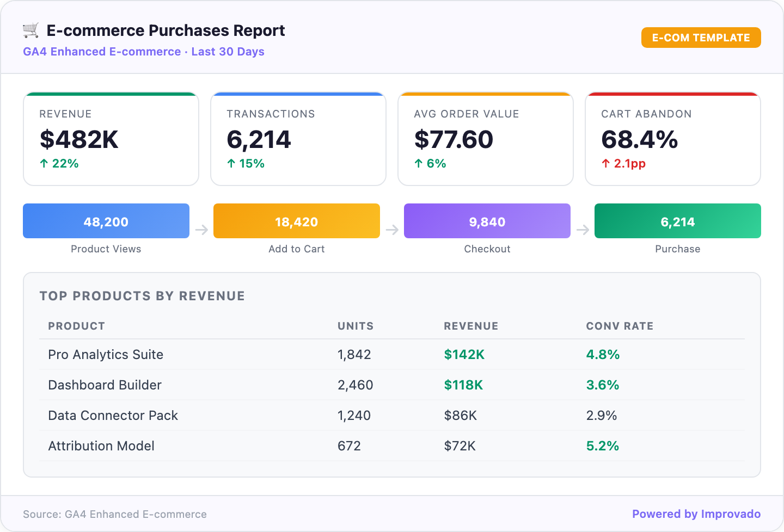Click the up arrow under Avg Order Value
Screen dimensions: 784x532
pos(419,163)
